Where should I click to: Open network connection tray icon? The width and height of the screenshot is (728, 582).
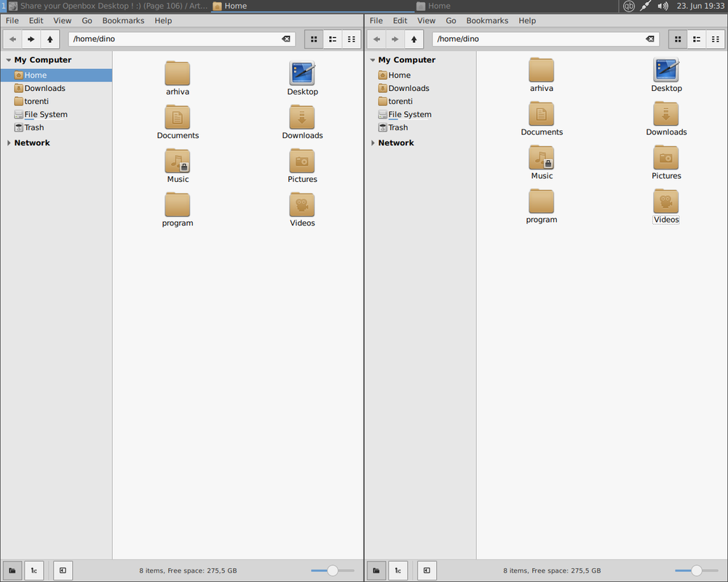click(645, 6)
